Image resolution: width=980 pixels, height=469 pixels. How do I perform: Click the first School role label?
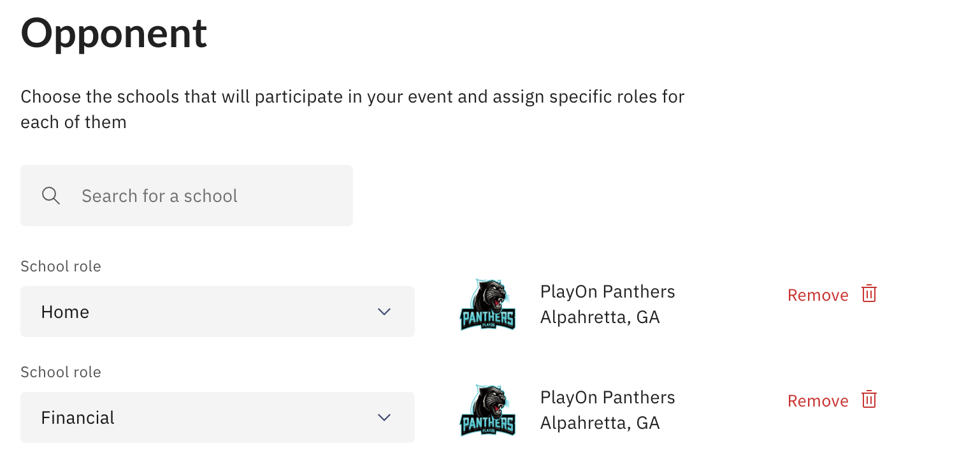point(61,266)
